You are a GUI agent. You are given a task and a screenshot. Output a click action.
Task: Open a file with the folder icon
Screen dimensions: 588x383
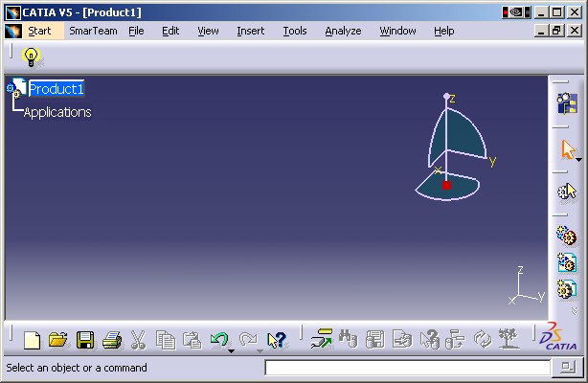click(58, 340)
